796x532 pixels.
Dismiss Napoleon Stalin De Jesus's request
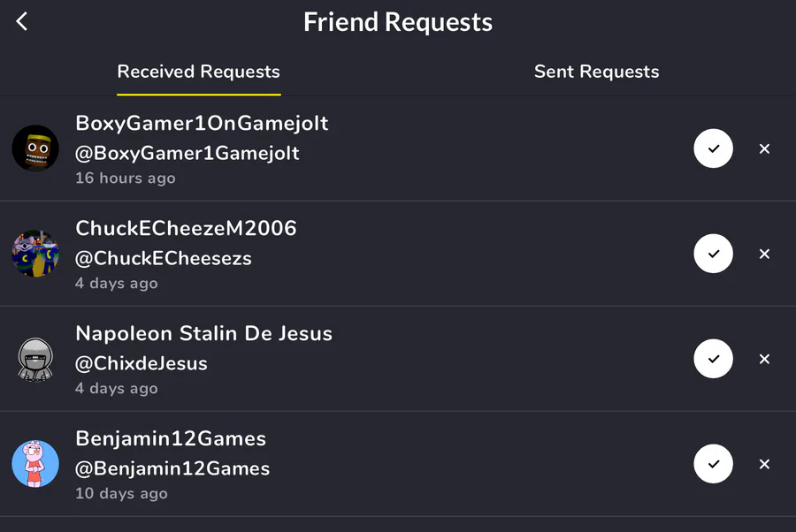tap(765, 359)
